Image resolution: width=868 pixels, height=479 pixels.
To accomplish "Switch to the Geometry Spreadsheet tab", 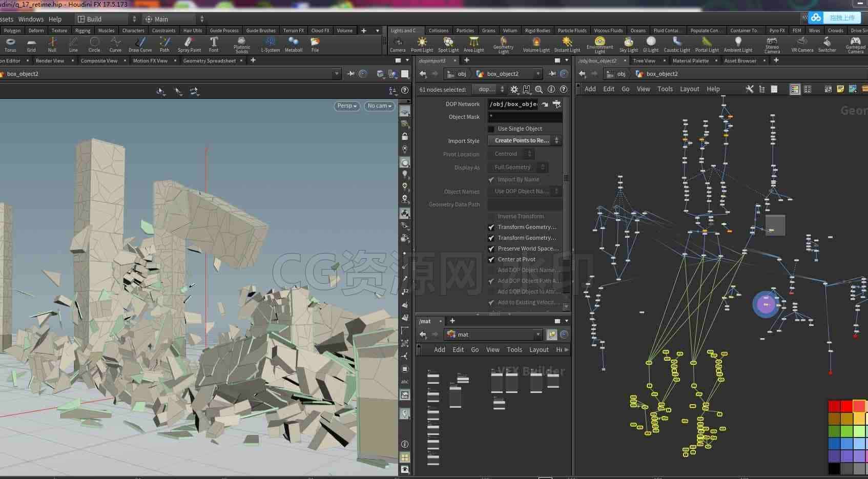I will pos(210,60).
